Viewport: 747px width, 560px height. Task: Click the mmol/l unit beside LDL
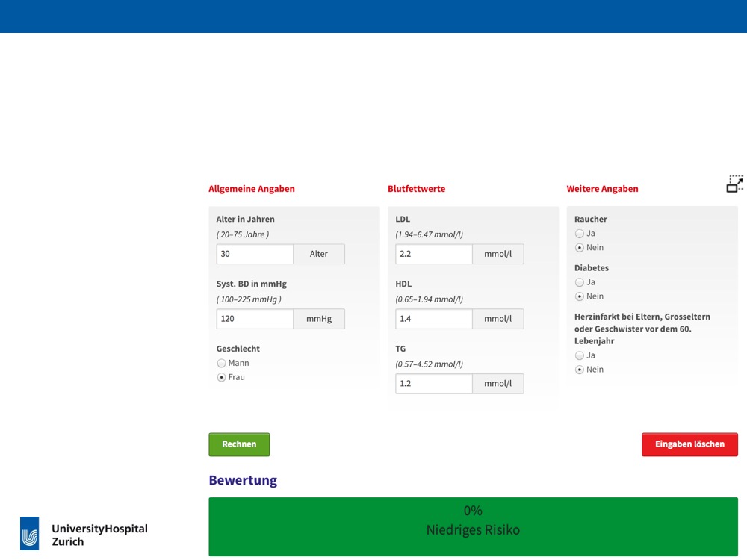(498, 255)
